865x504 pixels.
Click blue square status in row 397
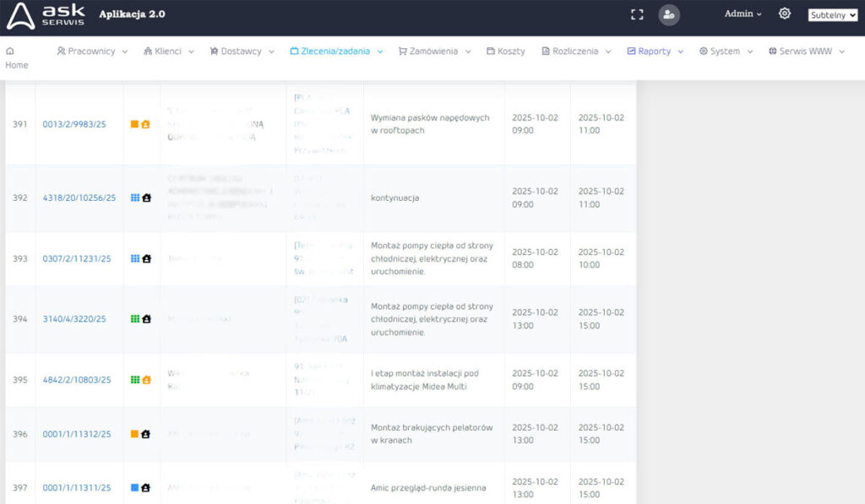[134, 487]
